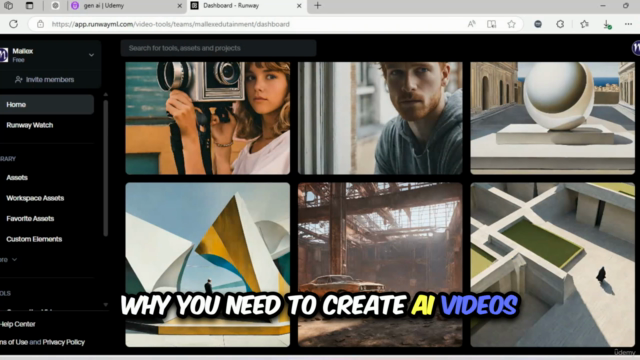
Task: Open Workspace Assets in sidebar
Action: point(35,198)
